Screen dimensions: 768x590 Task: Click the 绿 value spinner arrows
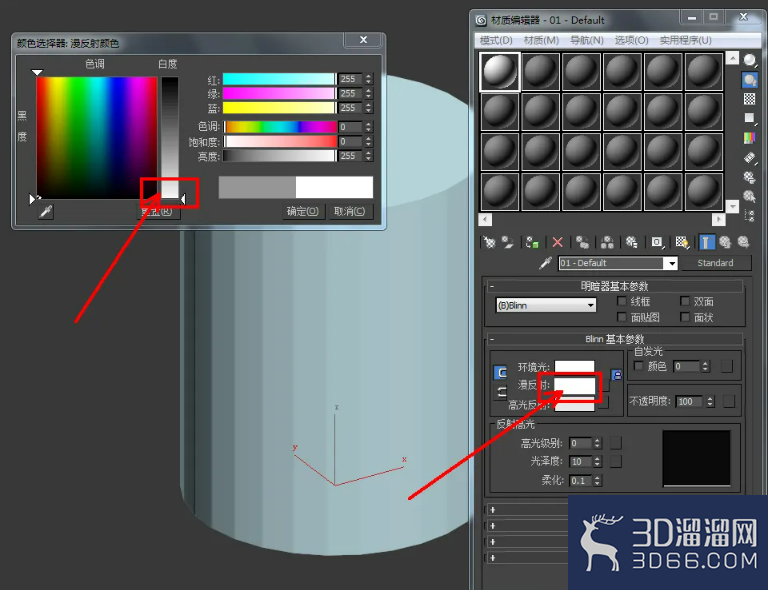pos(368,93)
